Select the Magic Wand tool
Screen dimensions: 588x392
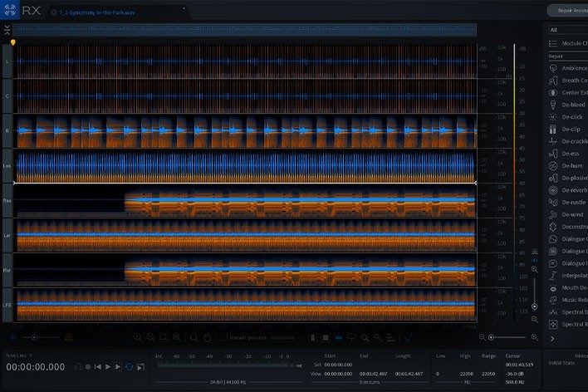click(378, 338)
